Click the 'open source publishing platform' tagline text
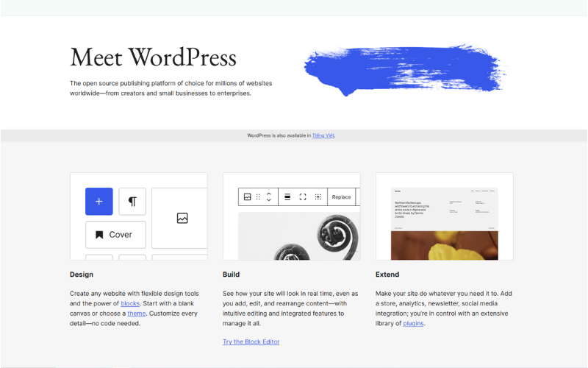The width and height of the screenshot is (588, 368). [x=171, y=88]
